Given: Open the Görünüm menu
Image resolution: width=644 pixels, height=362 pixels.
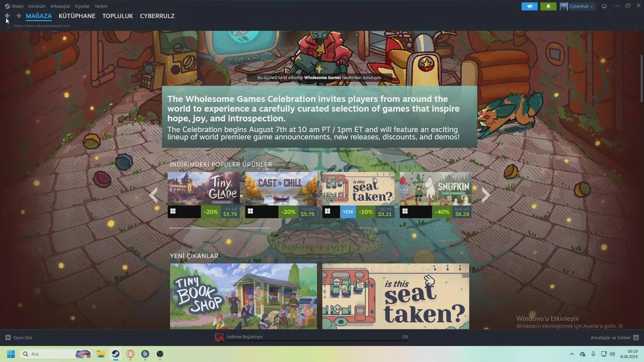Looking at the screenshot, I should click(x=37, y=6).
